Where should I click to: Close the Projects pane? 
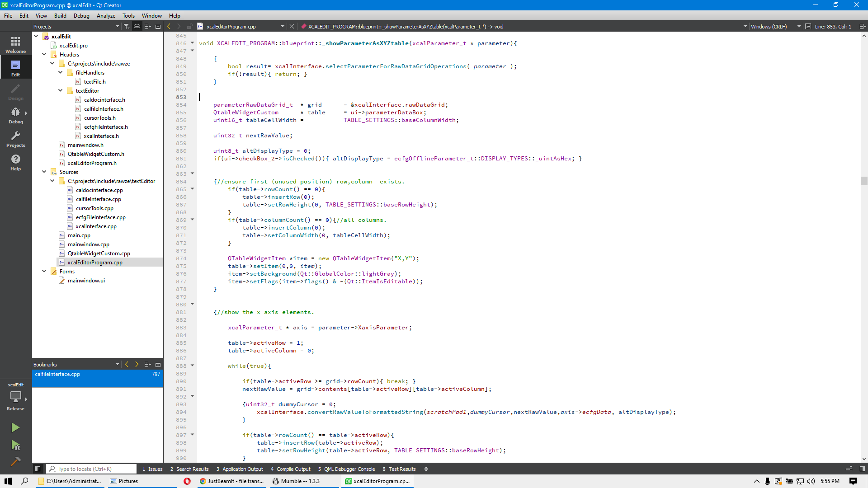(x=158, y=26)
